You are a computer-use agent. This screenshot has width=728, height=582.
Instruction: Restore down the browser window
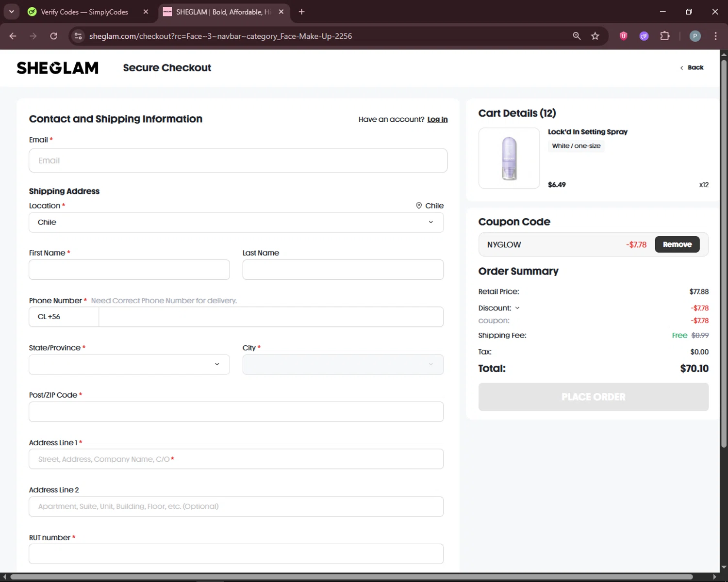(x=689, y=12)
